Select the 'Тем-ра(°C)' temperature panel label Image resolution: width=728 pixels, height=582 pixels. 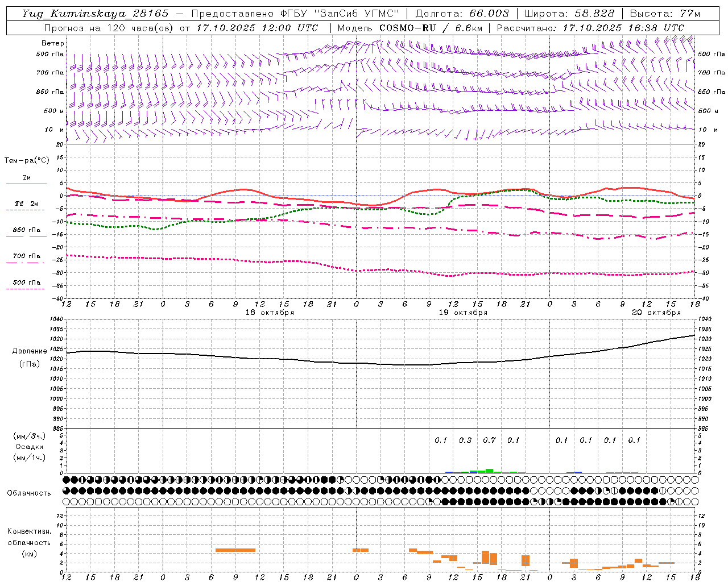27,161
